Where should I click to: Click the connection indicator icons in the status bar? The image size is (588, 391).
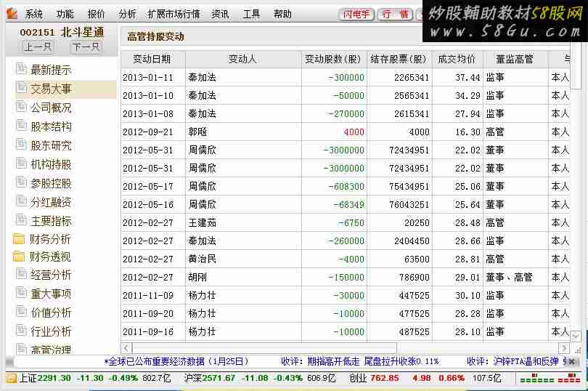550,378
